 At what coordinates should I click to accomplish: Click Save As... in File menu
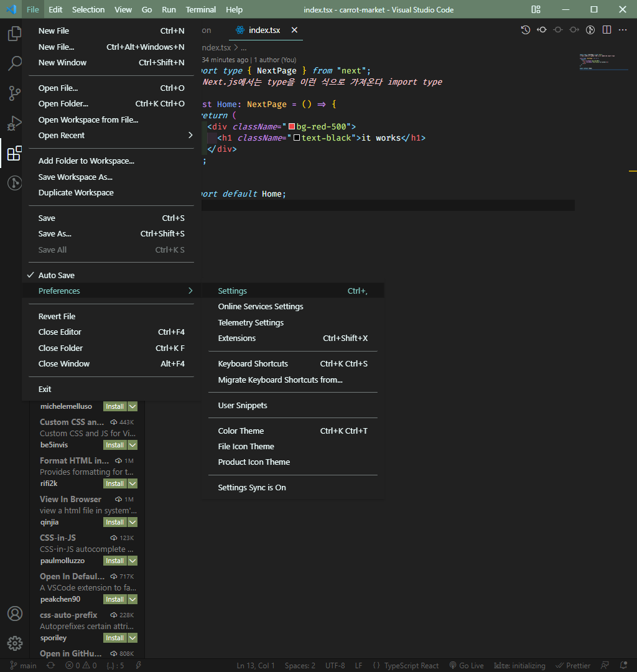point(111,233)
